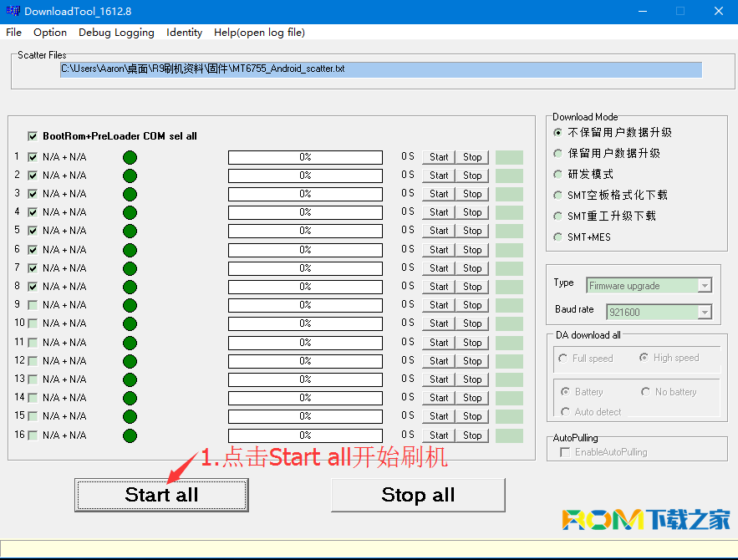This screenshot has height=560, width=738.
Task: Click green status indicator for row 13
Action: (130, 379)
